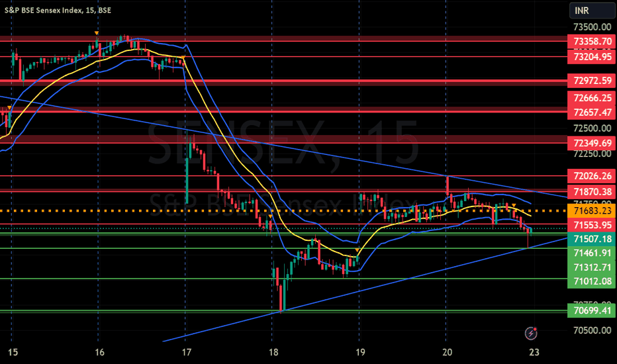Select the 72349.69 red price label
Viewport: 617px width, 364px height.
pos(592,143)
